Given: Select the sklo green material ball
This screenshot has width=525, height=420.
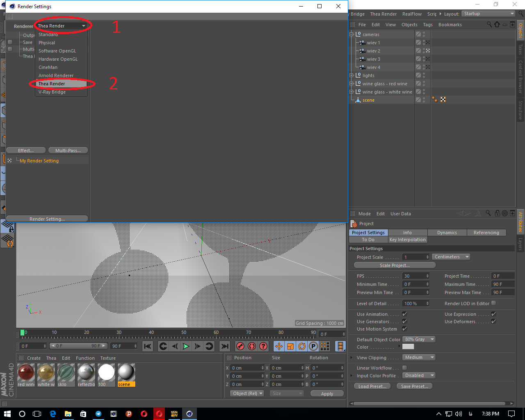Looking at the screenshot, I should click(66, 372).
